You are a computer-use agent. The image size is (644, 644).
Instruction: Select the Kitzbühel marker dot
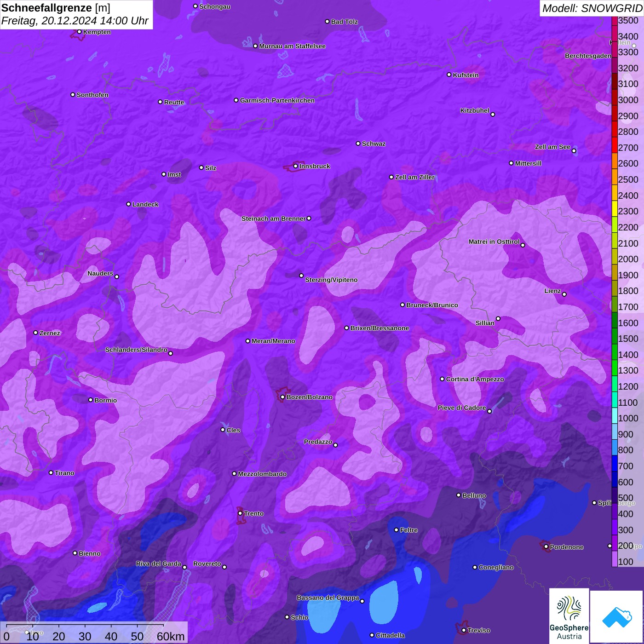tap(493, 115)
